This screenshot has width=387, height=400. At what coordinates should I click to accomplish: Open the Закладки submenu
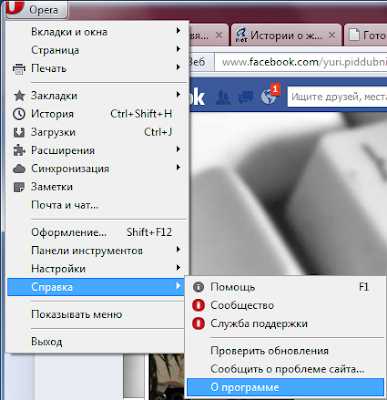(x=97, y=96)
